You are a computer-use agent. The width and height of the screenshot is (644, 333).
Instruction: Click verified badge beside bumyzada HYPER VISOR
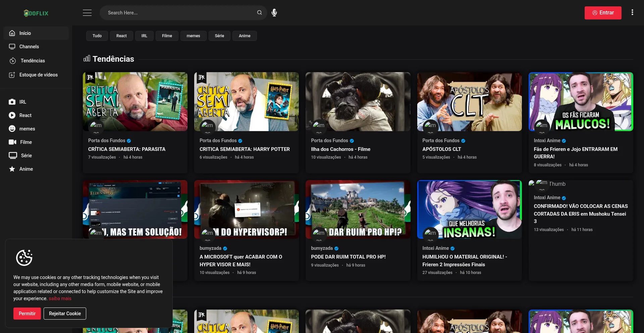pos(225,248)
